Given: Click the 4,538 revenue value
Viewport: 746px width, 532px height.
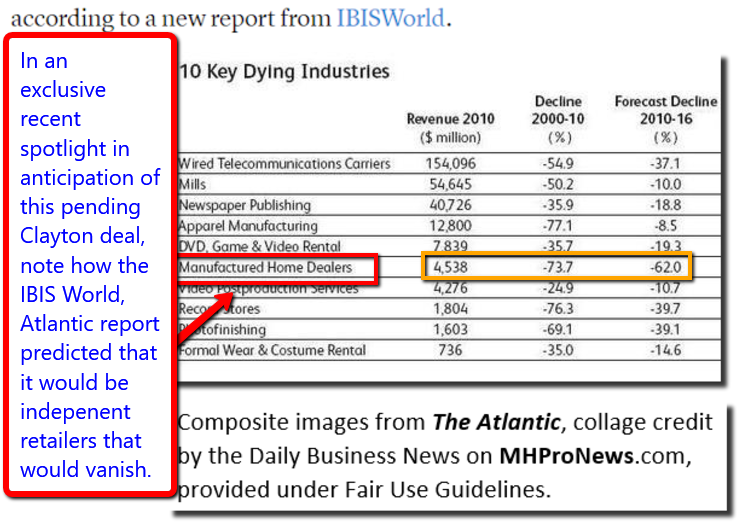Looking at the screenshot, I should point(450,267).
